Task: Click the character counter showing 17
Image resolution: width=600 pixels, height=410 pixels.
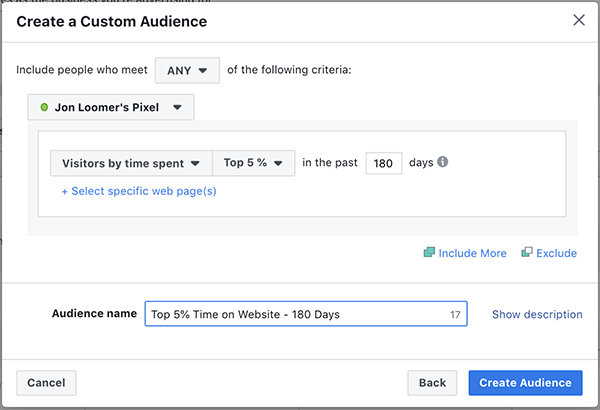Action: 455,315
